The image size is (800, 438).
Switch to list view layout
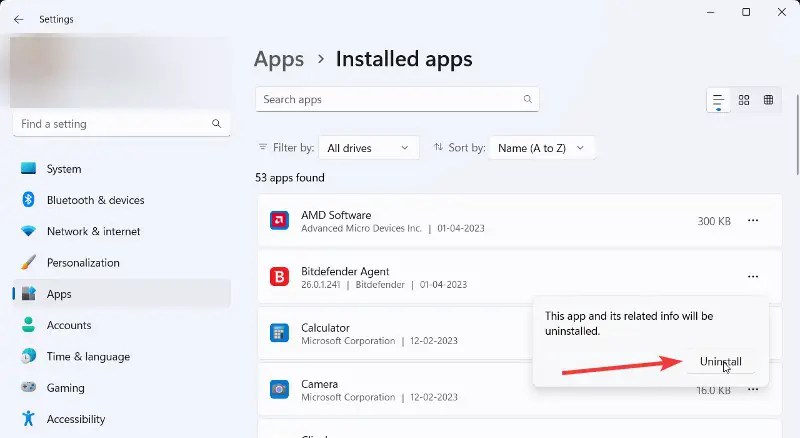(x=718, y=100)
